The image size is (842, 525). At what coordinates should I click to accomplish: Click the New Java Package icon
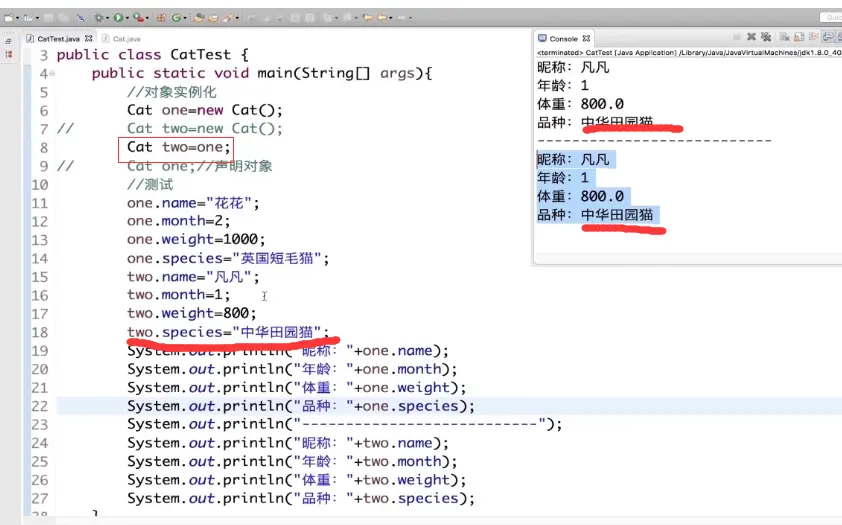[x=161, y=18]
